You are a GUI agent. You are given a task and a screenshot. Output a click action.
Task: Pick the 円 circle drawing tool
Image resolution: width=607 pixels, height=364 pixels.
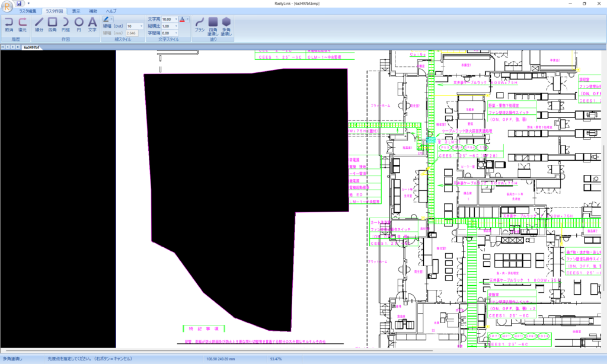tap(79, 24)
